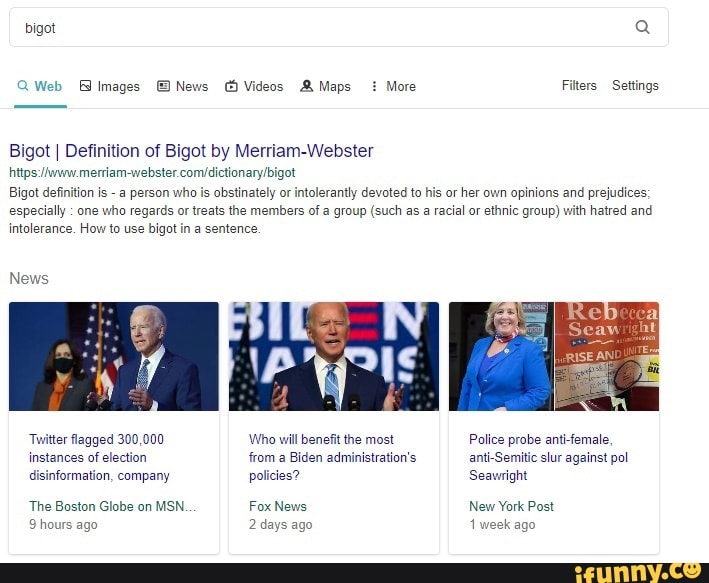Click the '2 days ago' timestamp
The width and height of the screenshot is (709, 583).
click(280, 525)
